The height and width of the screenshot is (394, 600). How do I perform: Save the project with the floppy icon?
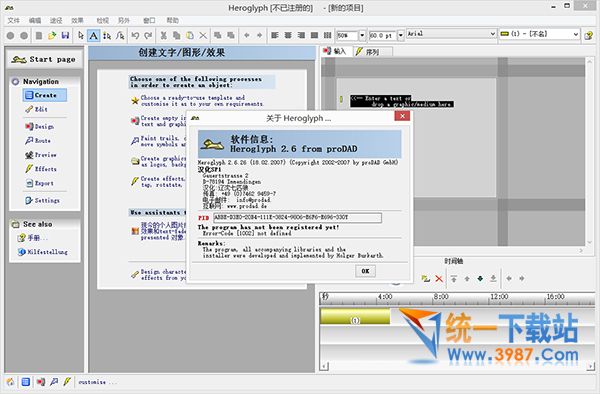pos(65,36)
